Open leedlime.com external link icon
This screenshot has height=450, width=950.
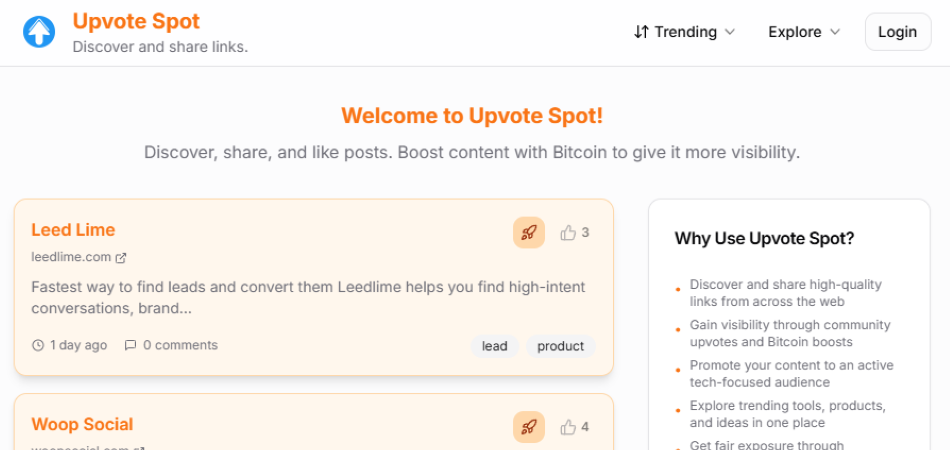(121, 258)
